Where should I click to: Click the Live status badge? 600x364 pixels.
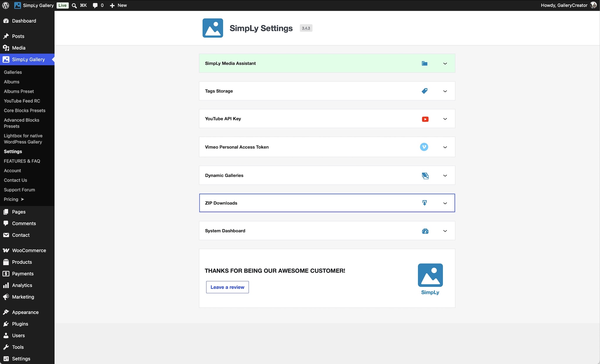pos(62,5)
